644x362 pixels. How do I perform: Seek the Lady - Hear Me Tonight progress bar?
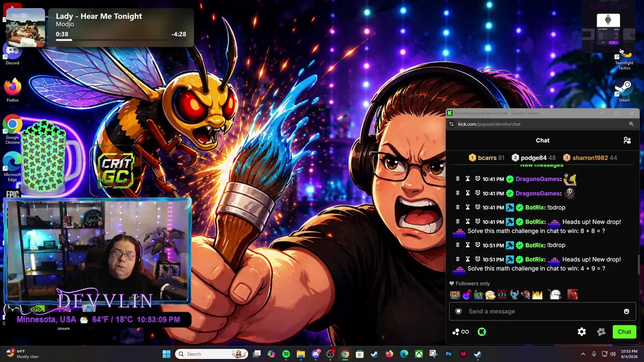pyautogui.click(x=121, y=40)
